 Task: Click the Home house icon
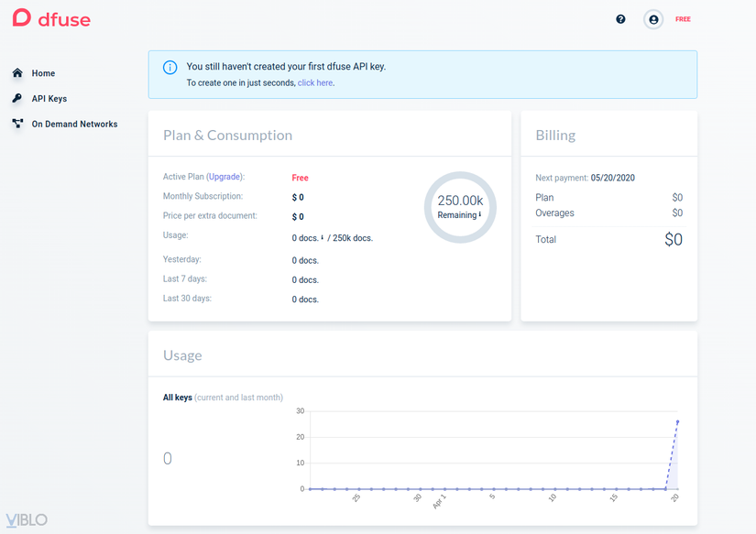(17, 73)
